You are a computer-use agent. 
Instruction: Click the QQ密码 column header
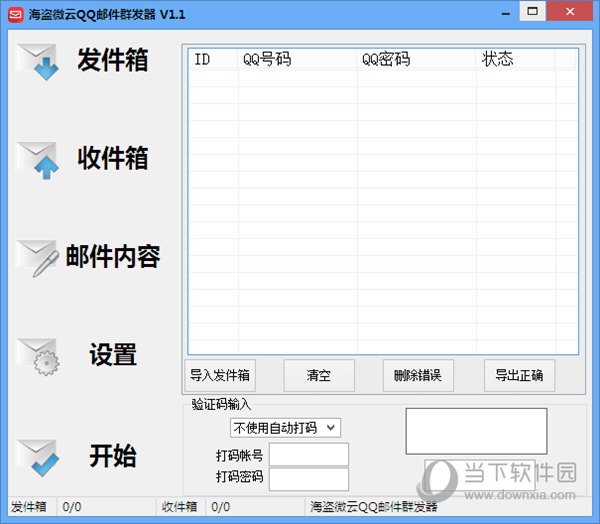(416, 59)
